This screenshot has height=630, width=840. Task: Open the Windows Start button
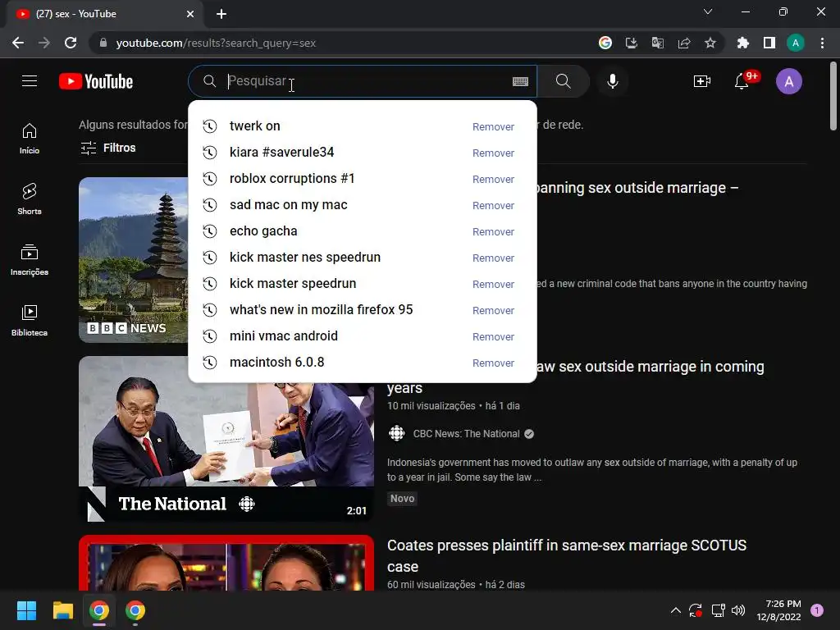click(x=26, y=610)
